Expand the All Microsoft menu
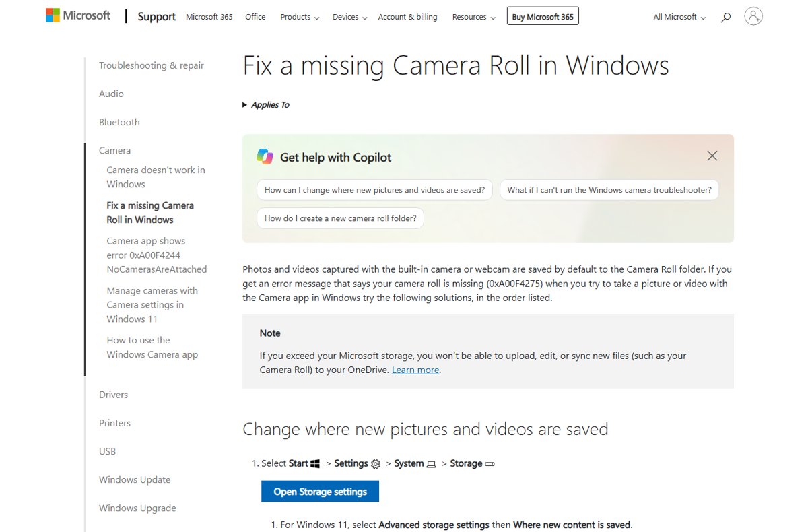The width and height of the screenshot is (808, 532). [x=679, y=17]
